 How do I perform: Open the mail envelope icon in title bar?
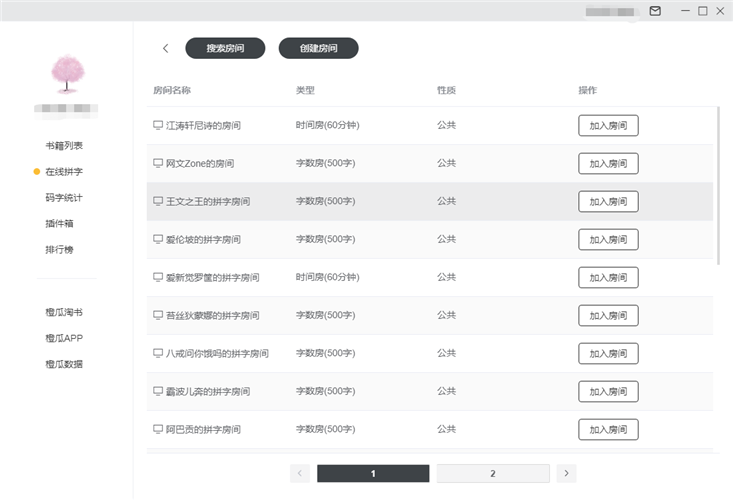coord(655,11)
